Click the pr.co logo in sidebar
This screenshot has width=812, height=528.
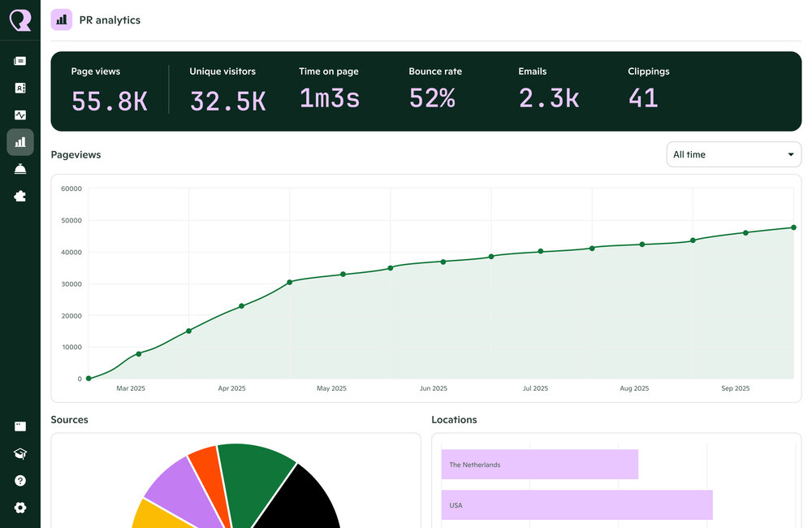20,19
